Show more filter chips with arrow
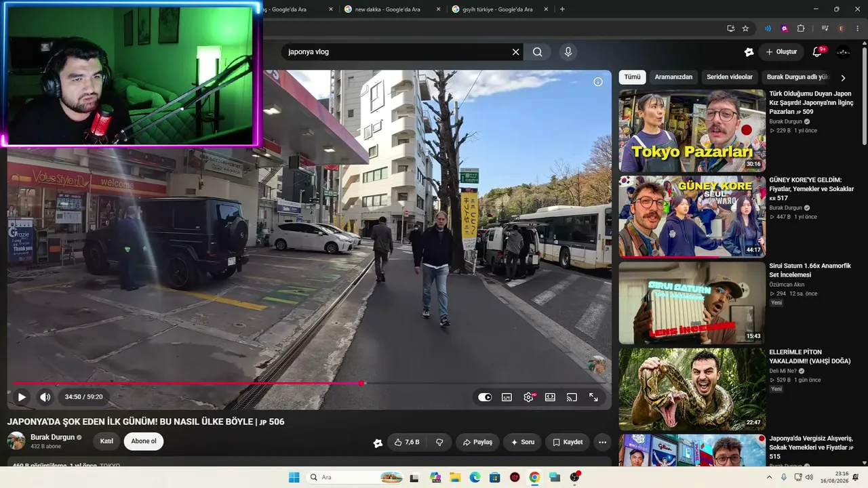The image size is (868, 488). (x=843, y=78)
